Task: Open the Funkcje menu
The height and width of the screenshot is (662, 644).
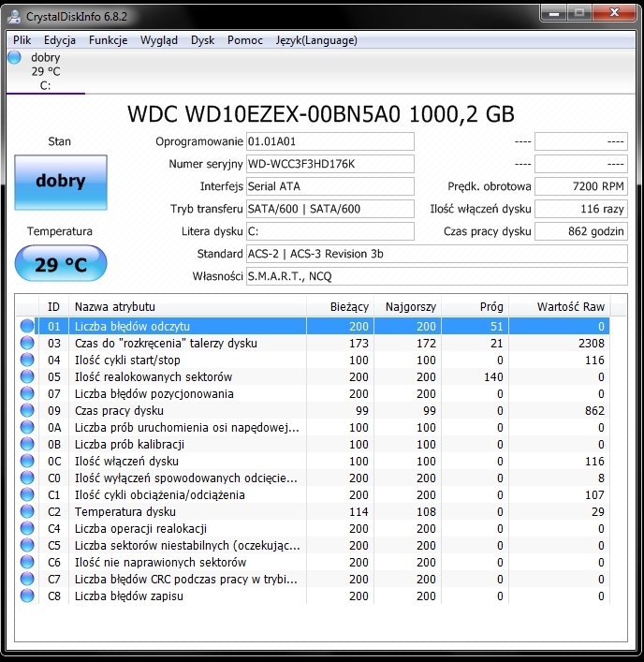Action: pos(108,40)
